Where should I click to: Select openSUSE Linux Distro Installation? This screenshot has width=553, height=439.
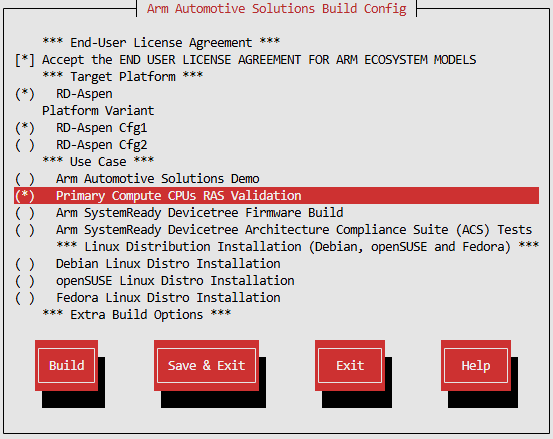[154, 280]
